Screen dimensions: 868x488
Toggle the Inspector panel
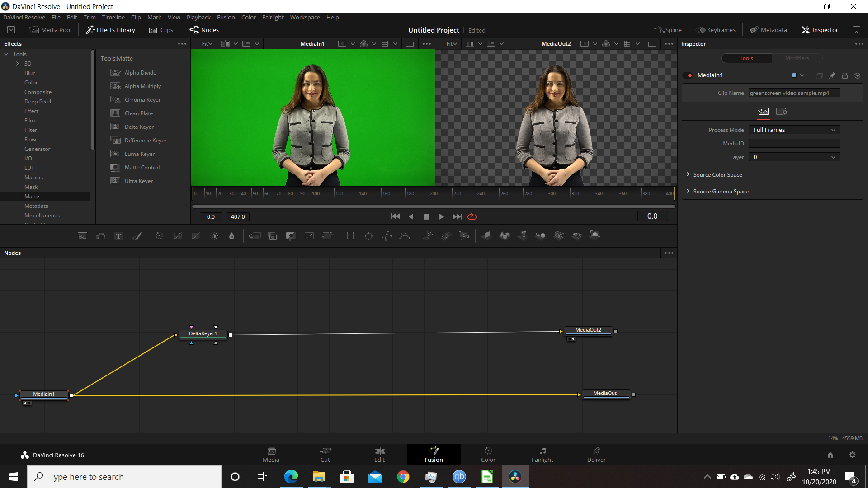pos(820,30)
